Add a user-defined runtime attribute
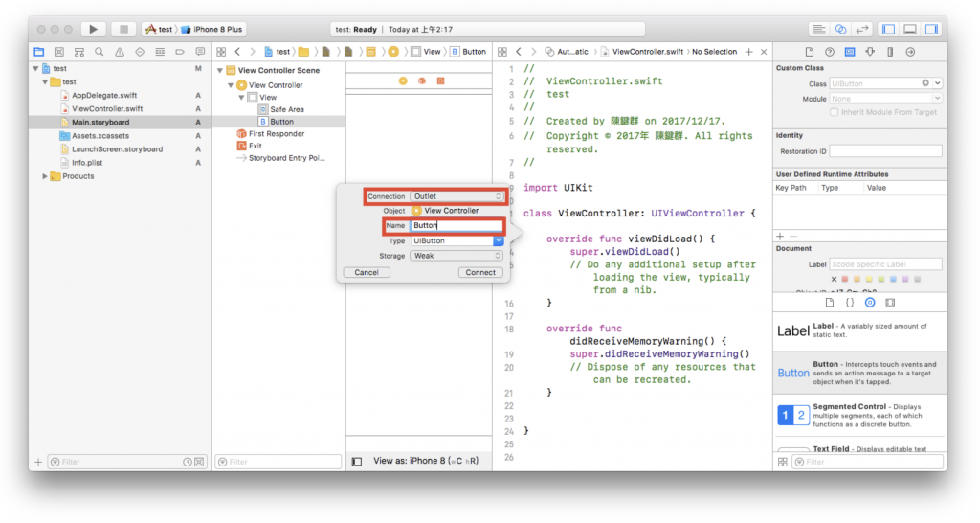Viewport: 980px width, 523px height. tap(780, 237)
